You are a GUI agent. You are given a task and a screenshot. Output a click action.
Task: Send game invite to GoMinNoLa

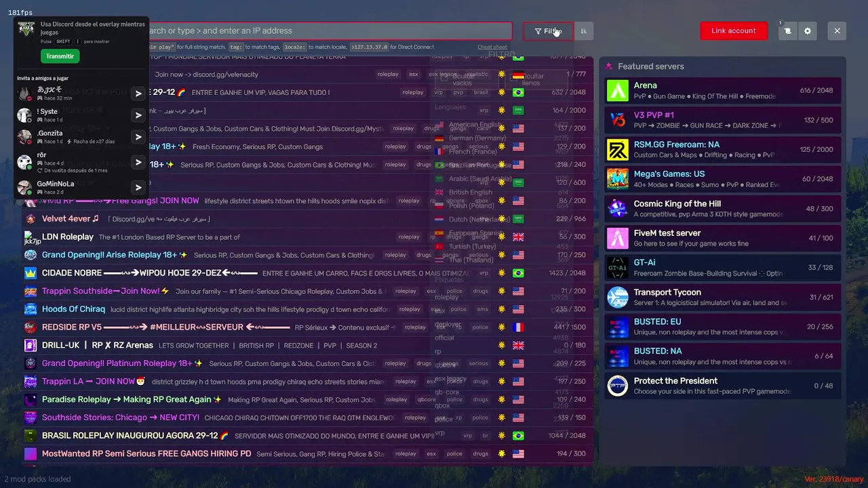[138, 188]
